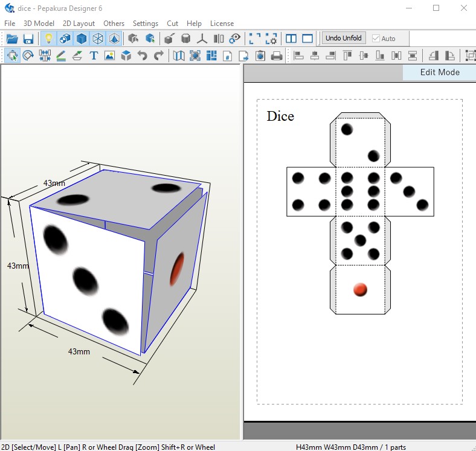Open the Cut menu

[x=172, y=24]
